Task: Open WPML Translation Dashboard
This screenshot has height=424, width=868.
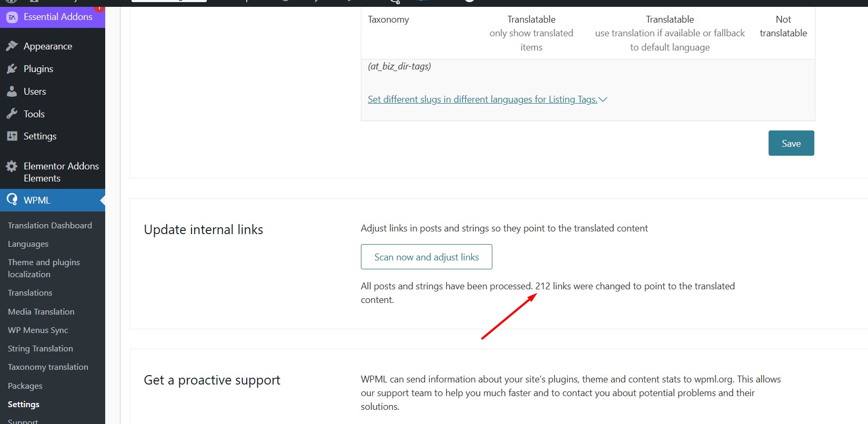Action: (50, 225)
